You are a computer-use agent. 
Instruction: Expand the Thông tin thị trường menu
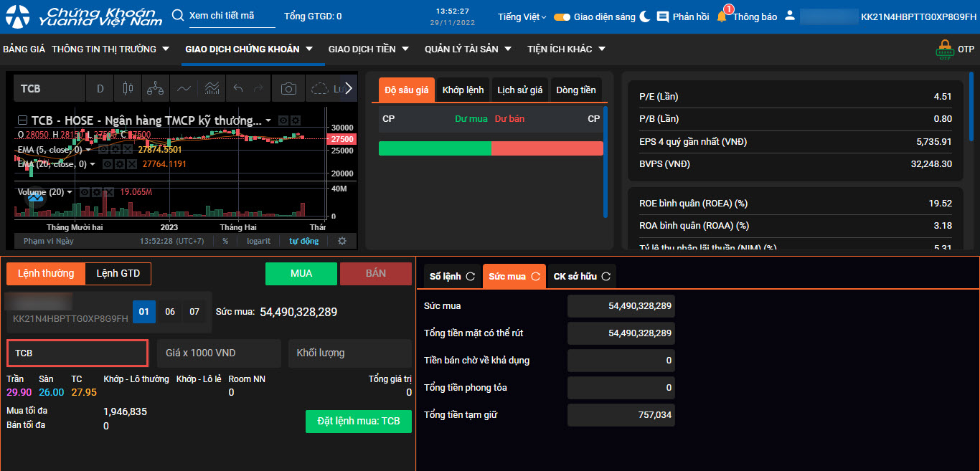110,49
